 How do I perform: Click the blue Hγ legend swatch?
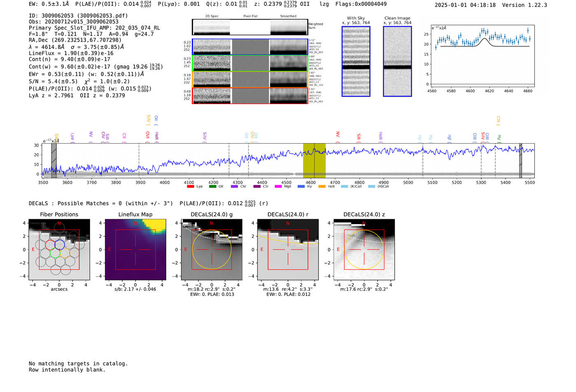pos(301,186)
